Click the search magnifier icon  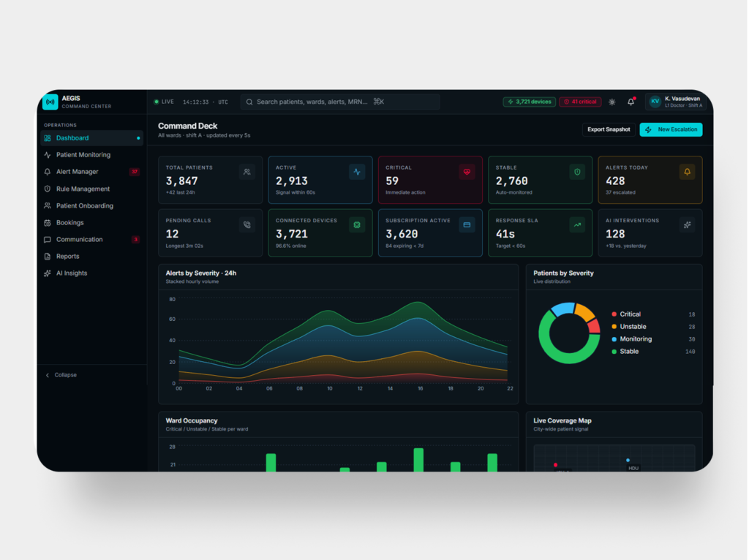click(249, 102)
